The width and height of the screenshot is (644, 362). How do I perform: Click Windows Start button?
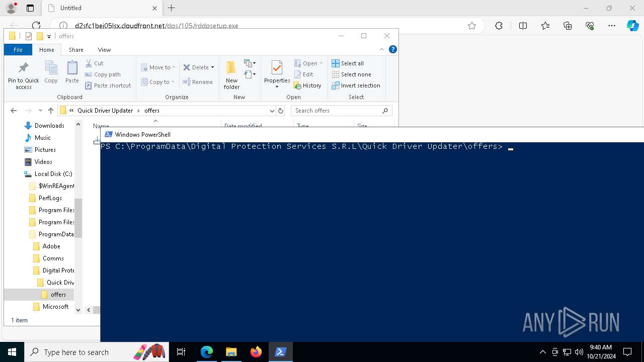click(12, 352)
